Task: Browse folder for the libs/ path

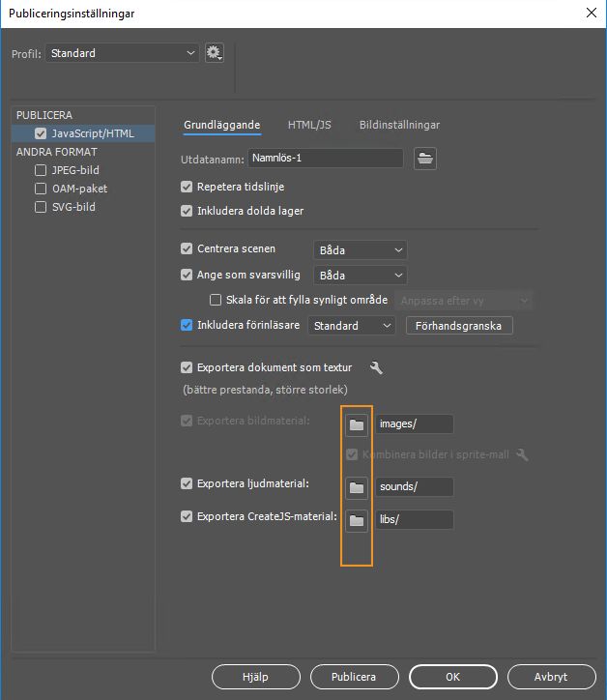Action: [357, 520]
